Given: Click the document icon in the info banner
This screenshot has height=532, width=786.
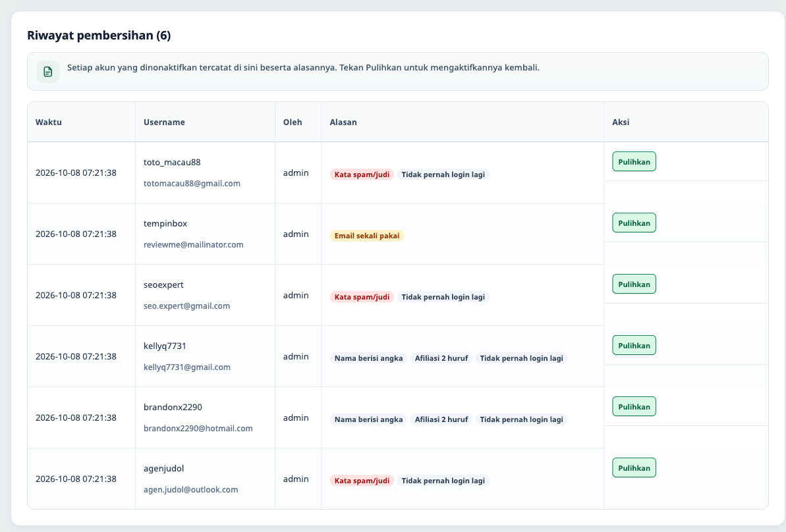Looking at the screenshot, I should pos(47,72).
